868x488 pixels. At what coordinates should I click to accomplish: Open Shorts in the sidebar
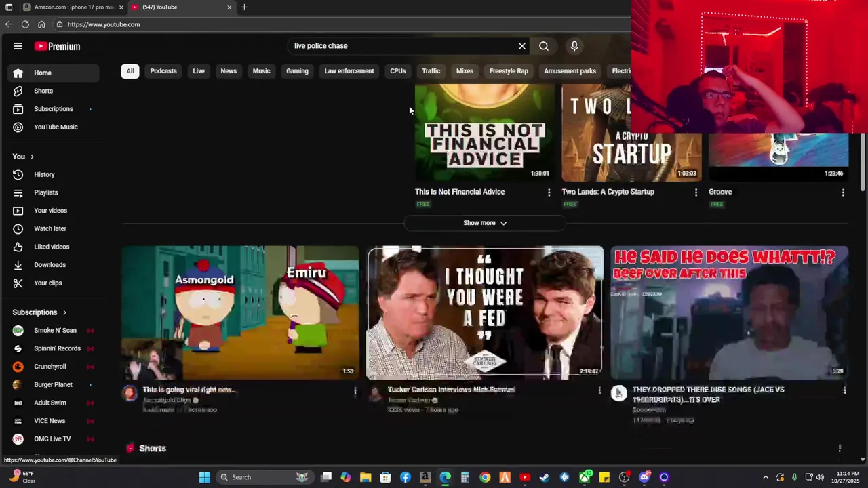(54, 91)
